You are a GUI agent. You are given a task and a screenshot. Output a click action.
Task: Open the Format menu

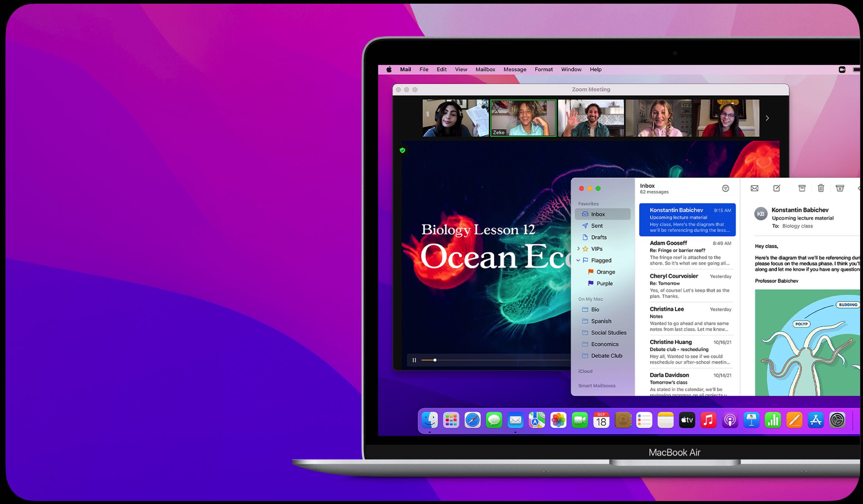point(544,70)
